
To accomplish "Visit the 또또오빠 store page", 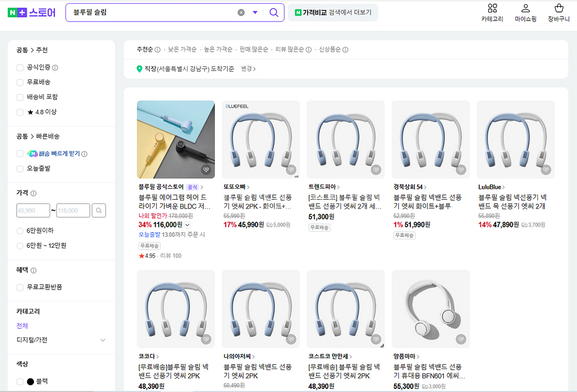I will click(x=237, y=187).
